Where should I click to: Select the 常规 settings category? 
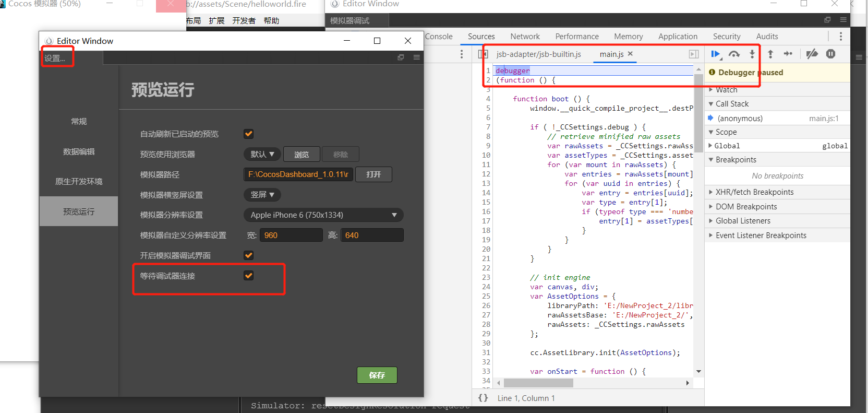pos(79,121)
